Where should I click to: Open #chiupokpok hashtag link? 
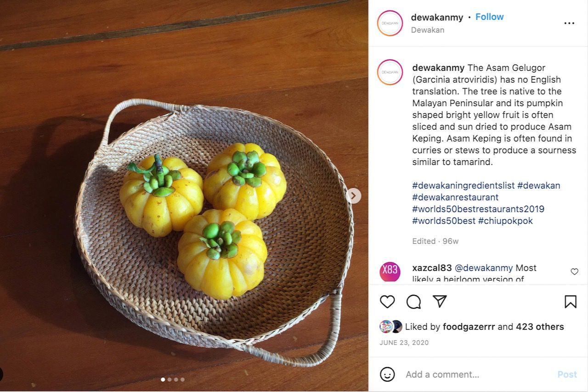click(505, 221)
